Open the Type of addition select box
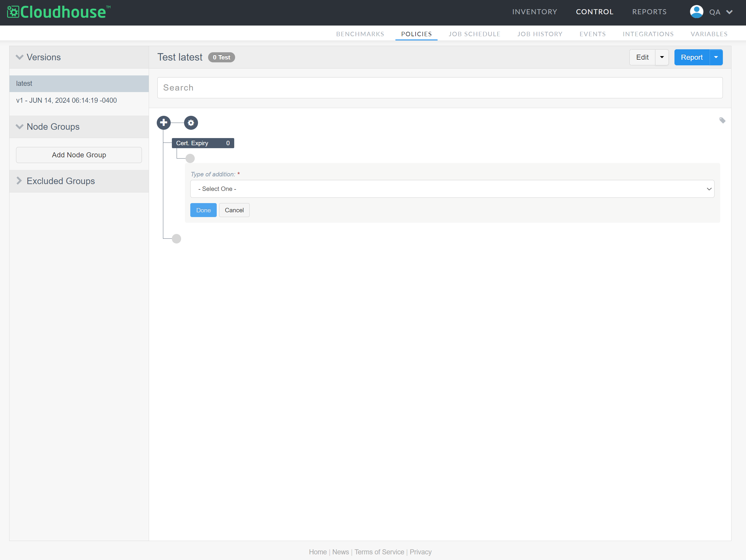Screen dimensions: 746x560 (x=452, y=189)
